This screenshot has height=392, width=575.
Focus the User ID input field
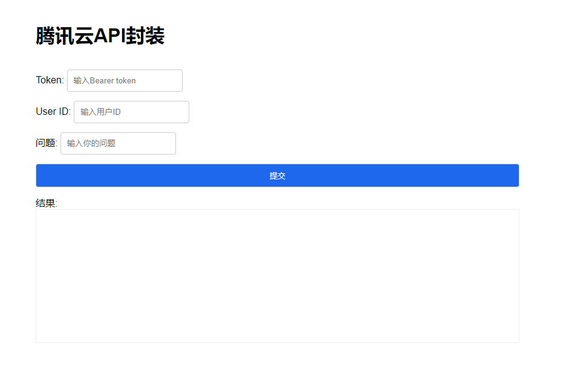coord(131,112)
